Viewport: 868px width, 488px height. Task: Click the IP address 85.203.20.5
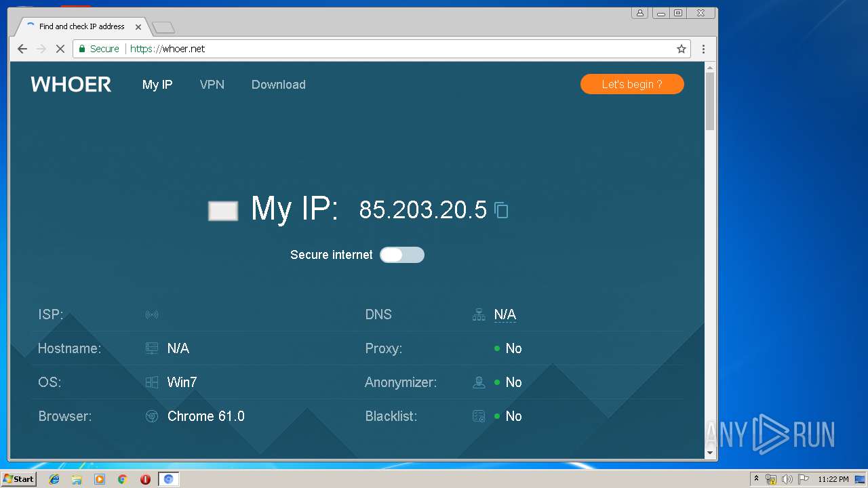click(423, 210)
